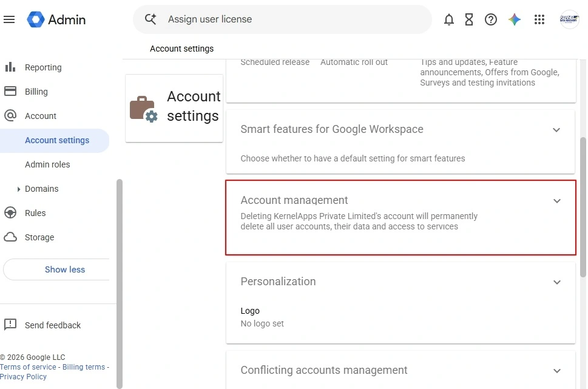Open the account profile avatar
Image resolution: width=588 pixels, height=389 pixels.
[569, 19]
